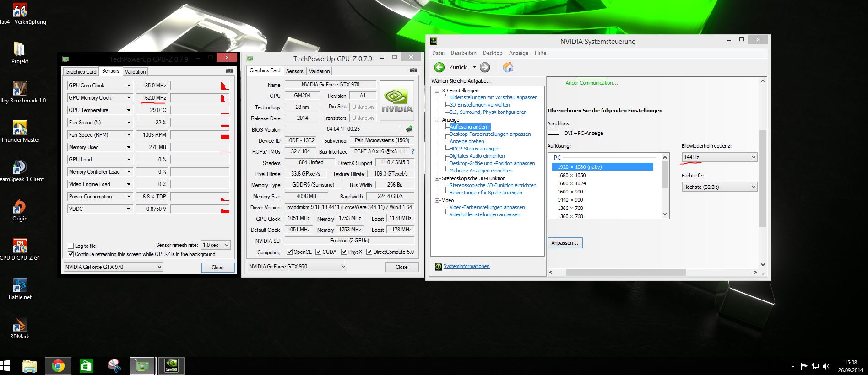Open Mehrere Anzeigen einrichten tree item
868x375 pixels.
(x=481, y=171)
